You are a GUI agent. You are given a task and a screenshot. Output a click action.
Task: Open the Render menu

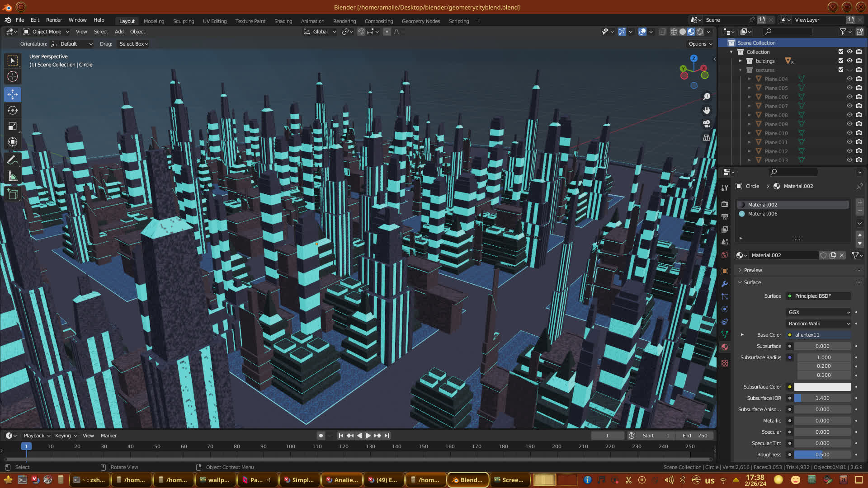pyautogui.click(x=54, y=20)
